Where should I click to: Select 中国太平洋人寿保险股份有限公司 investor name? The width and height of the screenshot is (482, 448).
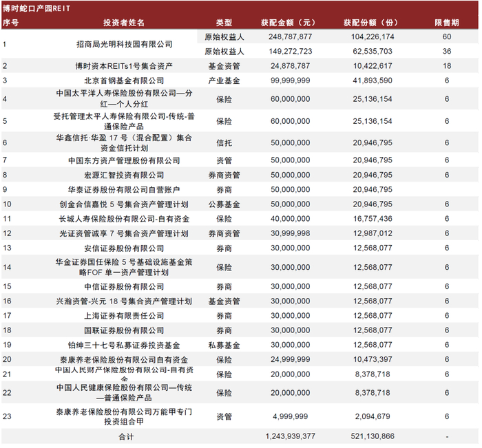click(x=124, y=98)
